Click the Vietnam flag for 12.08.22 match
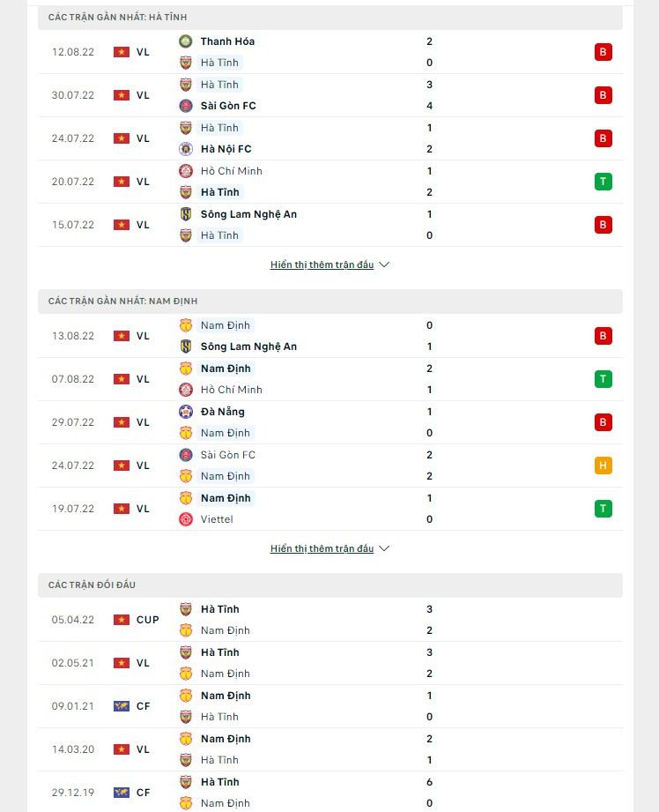This screenshot has height=812, width=659. (x=122, y=52)
